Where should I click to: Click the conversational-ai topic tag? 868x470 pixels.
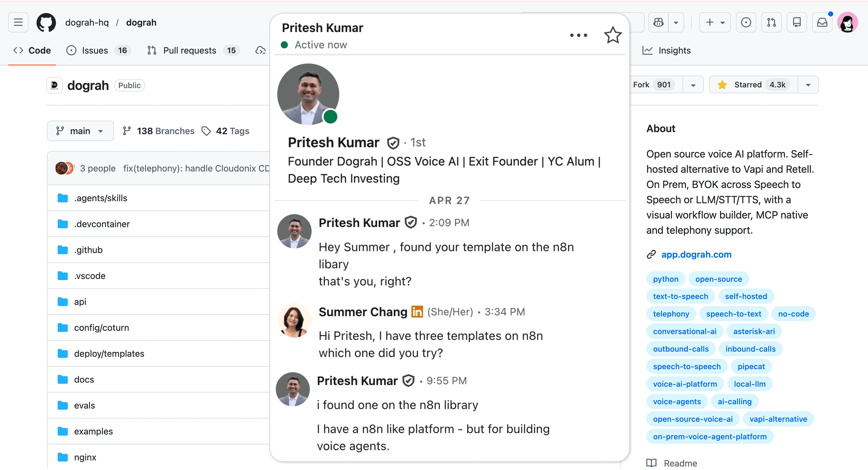(x=685, y=331)
